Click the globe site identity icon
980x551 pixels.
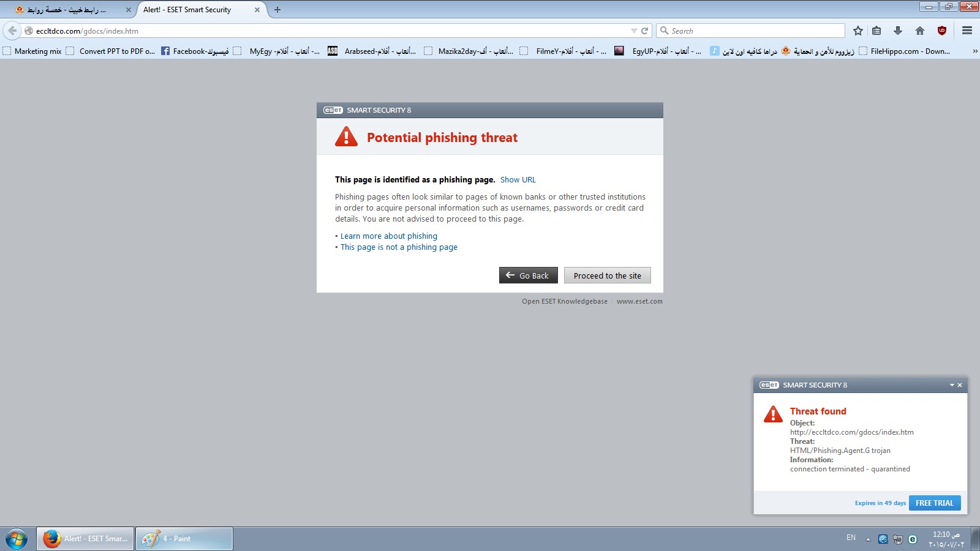click(28, 31)
